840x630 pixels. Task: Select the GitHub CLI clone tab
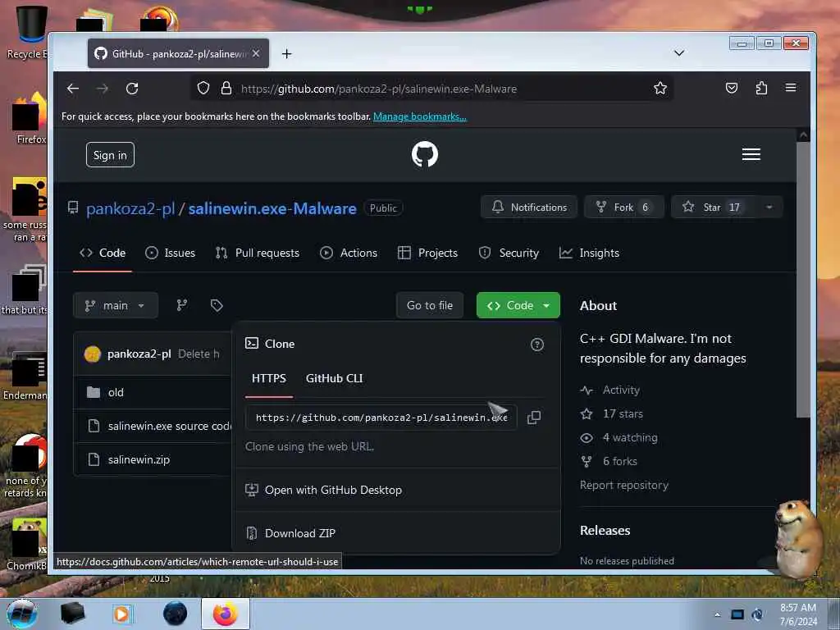(335, 378)
